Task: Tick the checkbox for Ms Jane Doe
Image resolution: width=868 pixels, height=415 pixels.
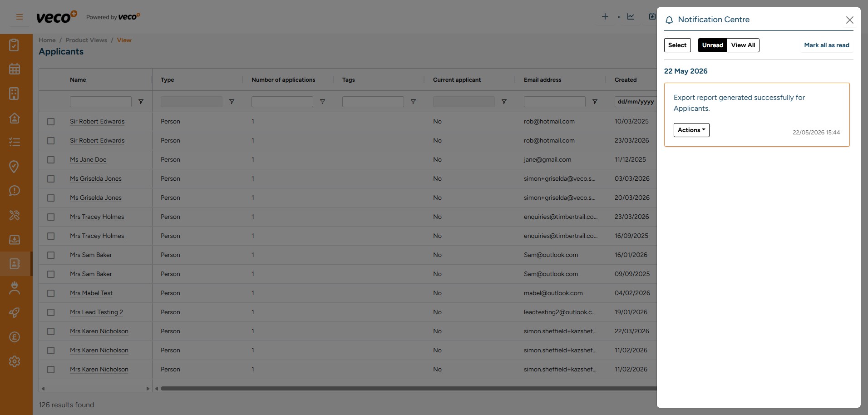Action: click(x=51, y=160)
